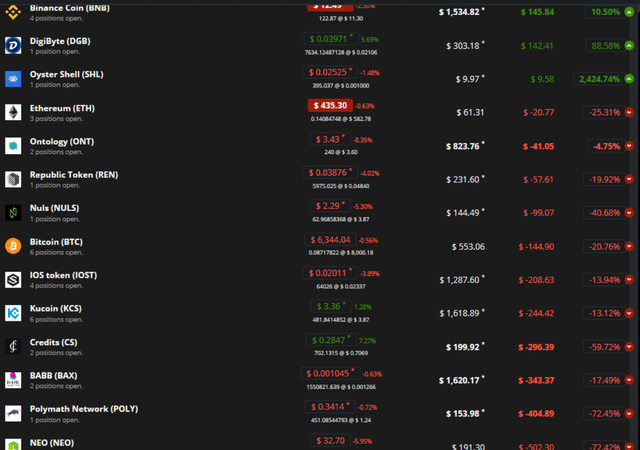This screenshot has width=640, height=450.
Task: Click the green up-arrow on Binance Coin row
Action: pos(629,12)
